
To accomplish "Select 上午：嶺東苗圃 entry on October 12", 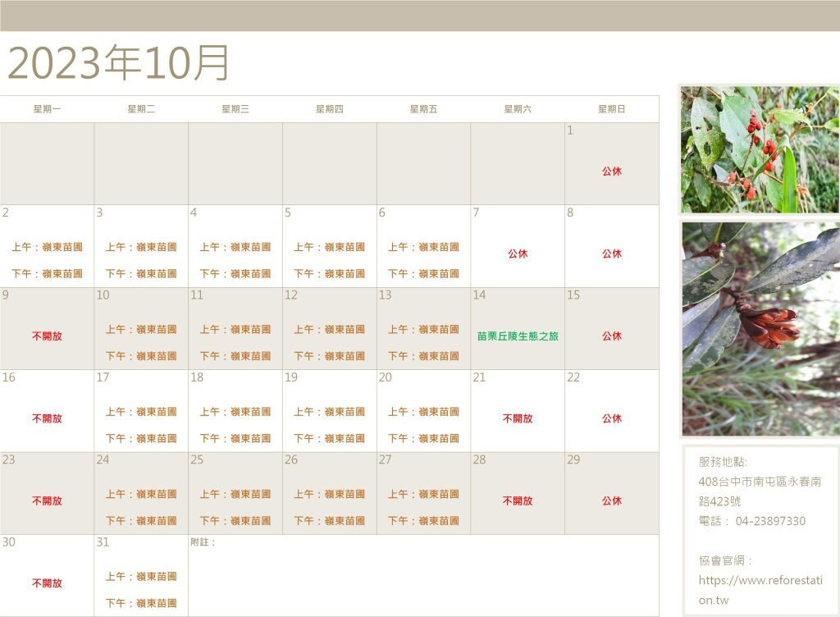I will click(330, 329).
